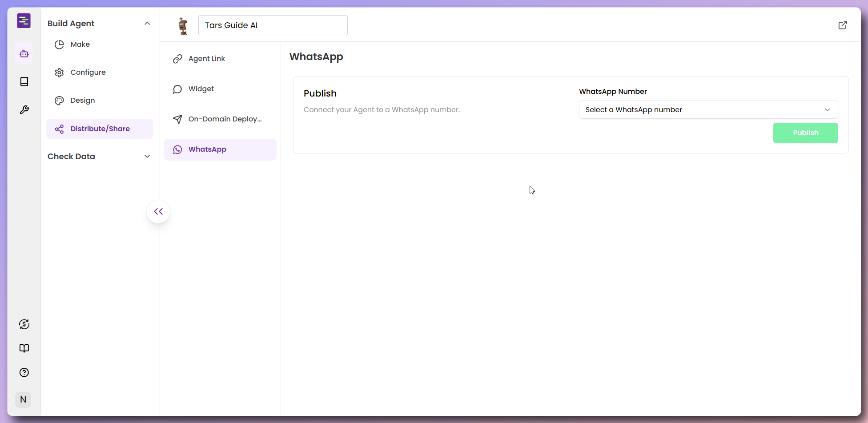
Task: Click the Configure gear icon
Action: (59, 73)
